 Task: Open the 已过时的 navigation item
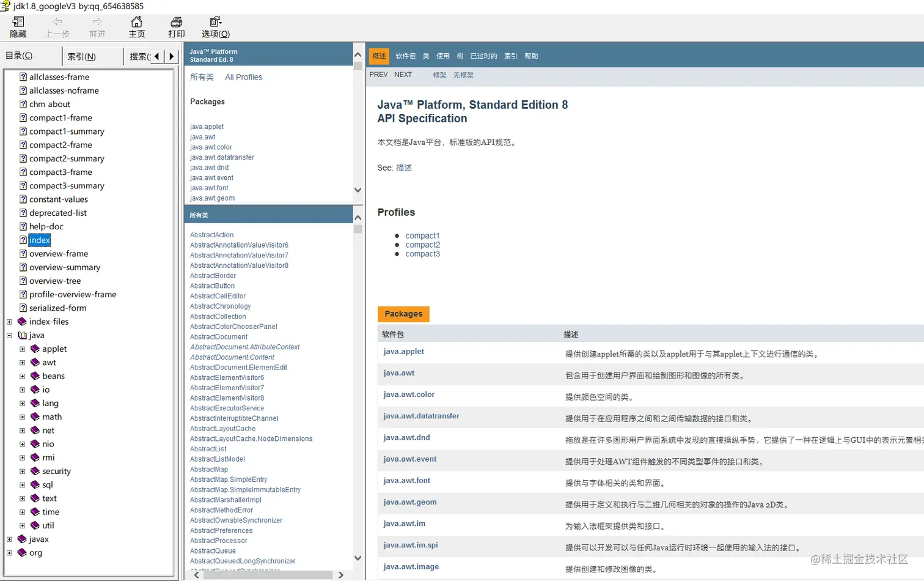click(x=483, y=56)
